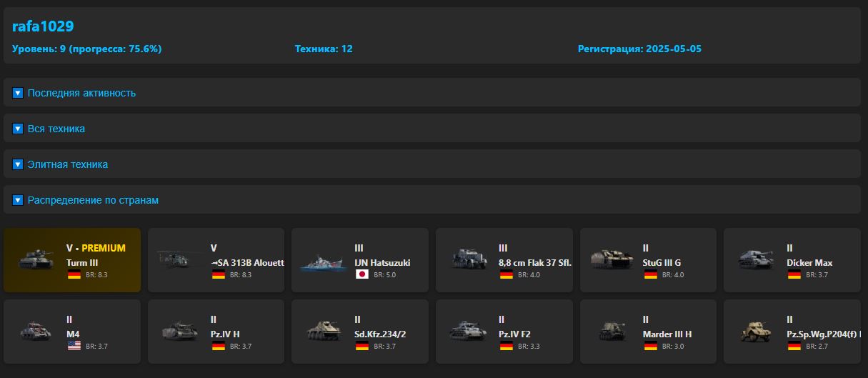868x378 pixels.
Task: Select the 8,8 cm Flak 37 Sfl. card
Action: [x=504, y=260]
